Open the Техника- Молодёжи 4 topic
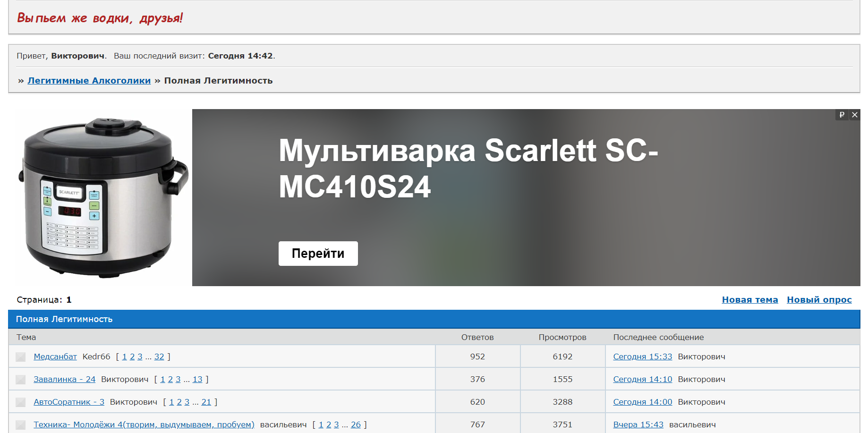 [144, 425]
